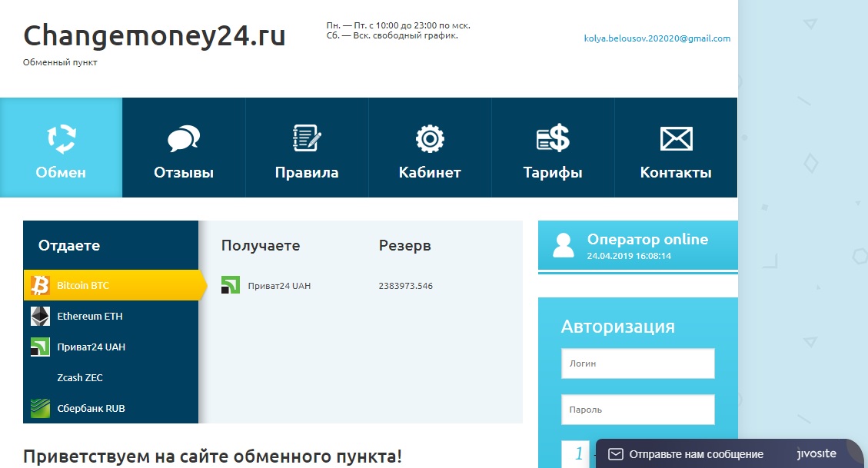Choose Приват24 UAH under Получаете
The width and height of the screenshot is (868, 468).
[x=278, y=286]
